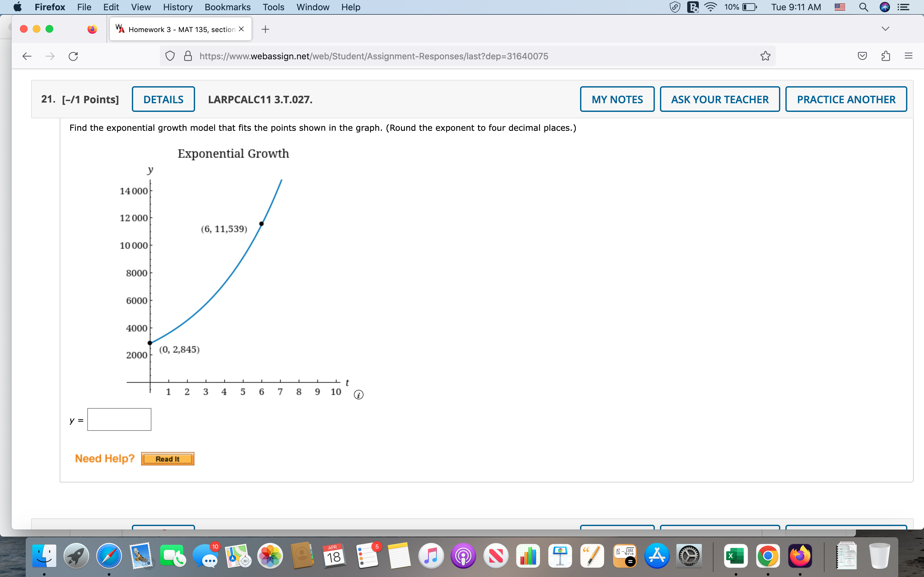Reload the current page
Image resolution: width=924 pixels, height=577 pixels.
coord(73,56)
